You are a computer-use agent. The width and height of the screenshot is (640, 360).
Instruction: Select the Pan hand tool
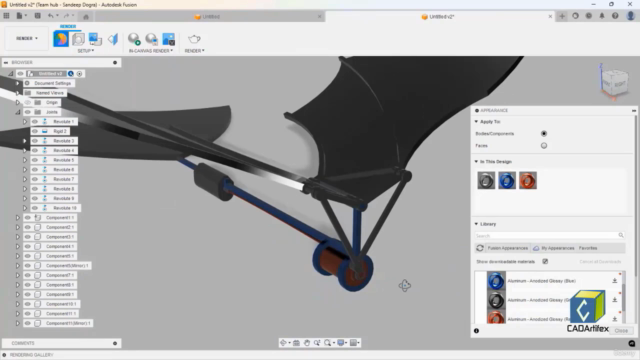[307, 343]
